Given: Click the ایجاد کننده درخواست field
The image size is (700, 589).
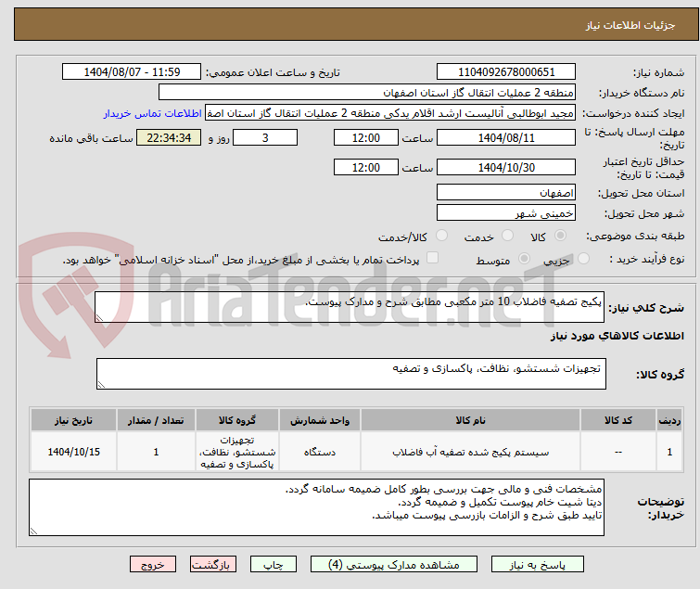Looking at the screenshot, I should [x=390, y=113].
